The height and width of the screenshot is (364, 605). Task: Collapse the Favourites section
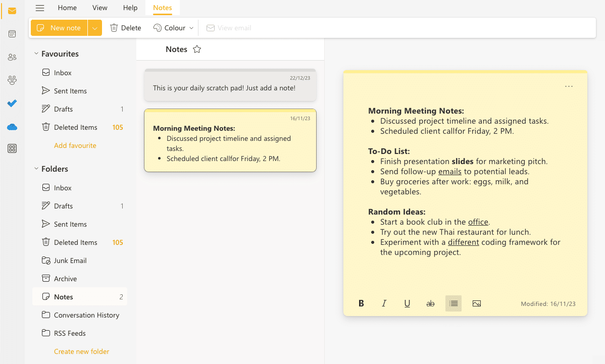(x=36, y=54)
